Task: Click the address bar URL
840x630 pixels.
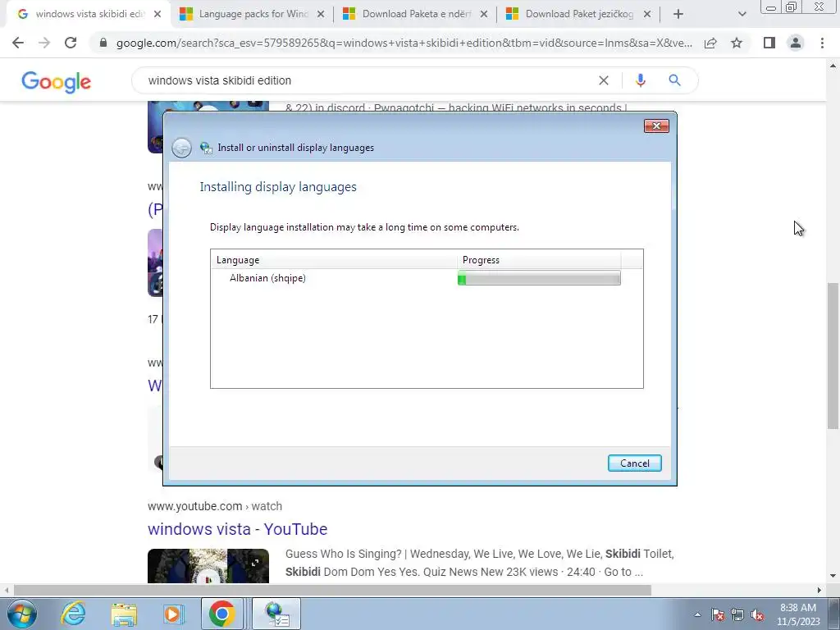Action: tap(404, 43)
